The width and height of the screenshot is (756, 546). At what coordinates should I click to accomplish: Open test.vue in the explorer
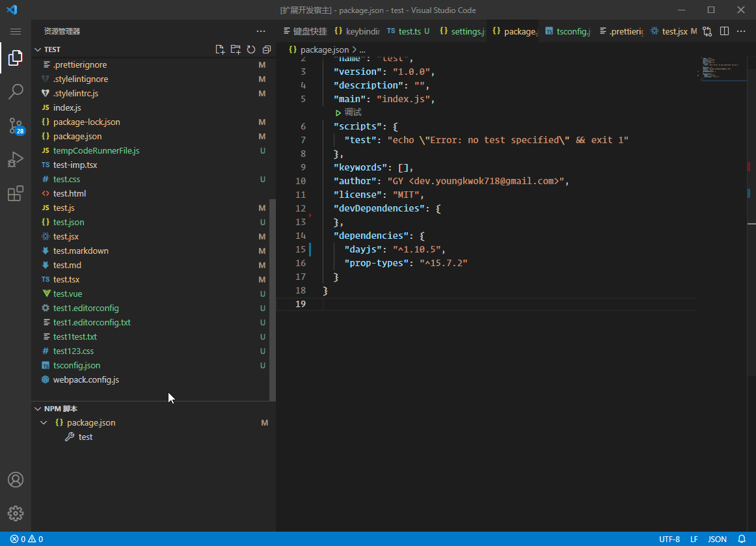(152, 293)
